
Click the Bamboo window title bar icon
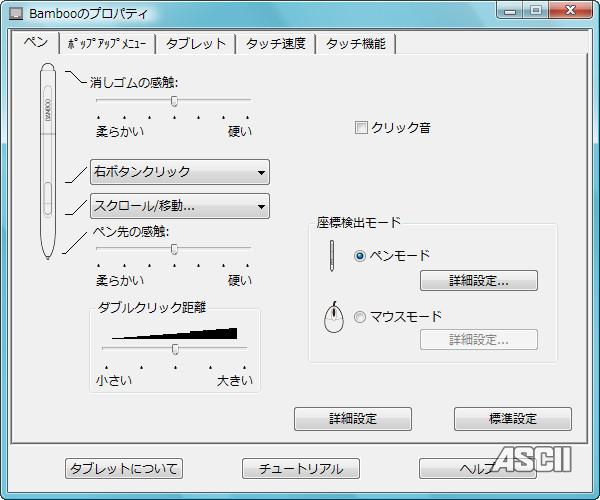click(x=16, y=14)
